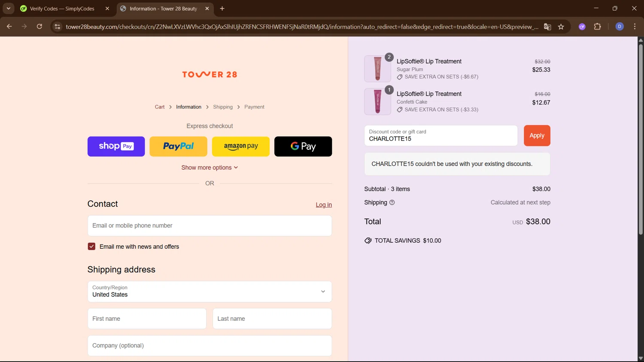644x362 pixels.
Task: Click the translate page icon
Action: [547, 27]
